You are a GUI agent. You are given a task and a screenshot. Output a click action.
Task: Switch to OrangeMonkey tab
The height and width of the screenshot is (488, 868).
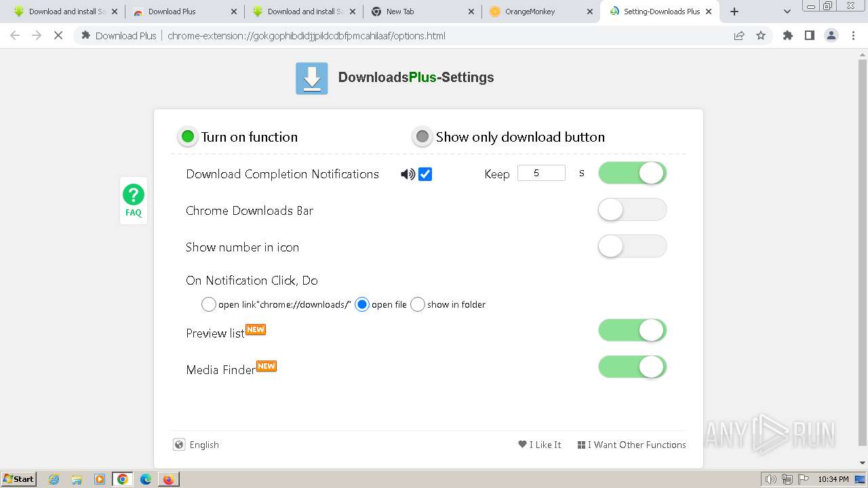click(542, 12)
